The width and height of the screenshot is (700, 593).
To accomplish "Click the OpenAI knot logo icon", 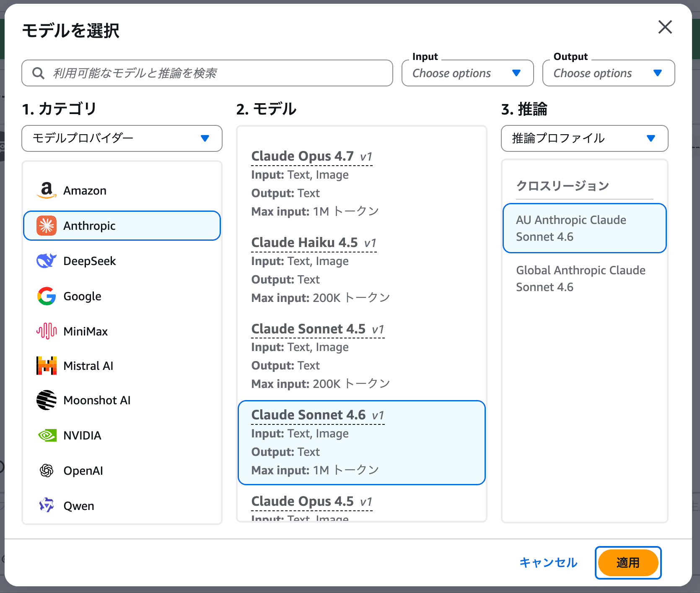I will (47, 471).
